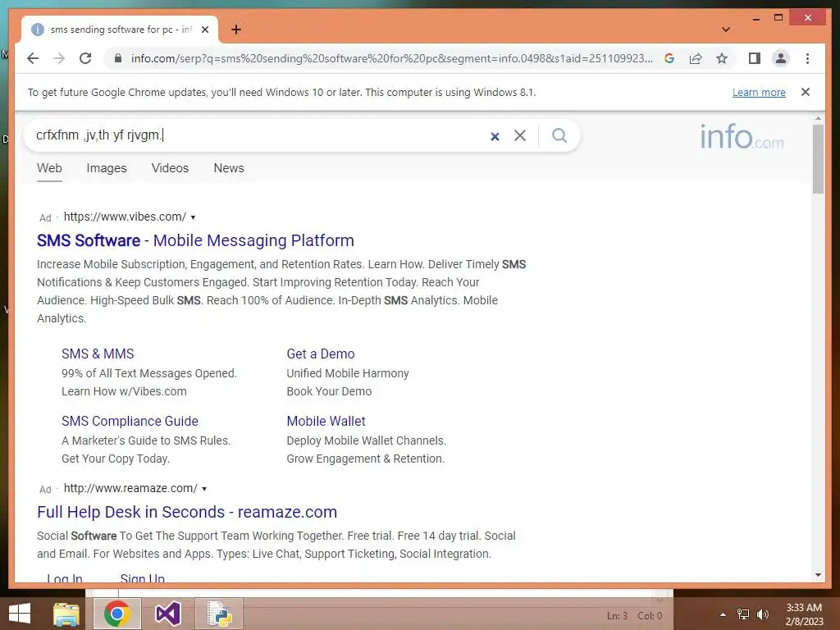Screen dimensions: 840x630
Task: Click the Google icon in address bar
Action: click(x=669, y=58)
